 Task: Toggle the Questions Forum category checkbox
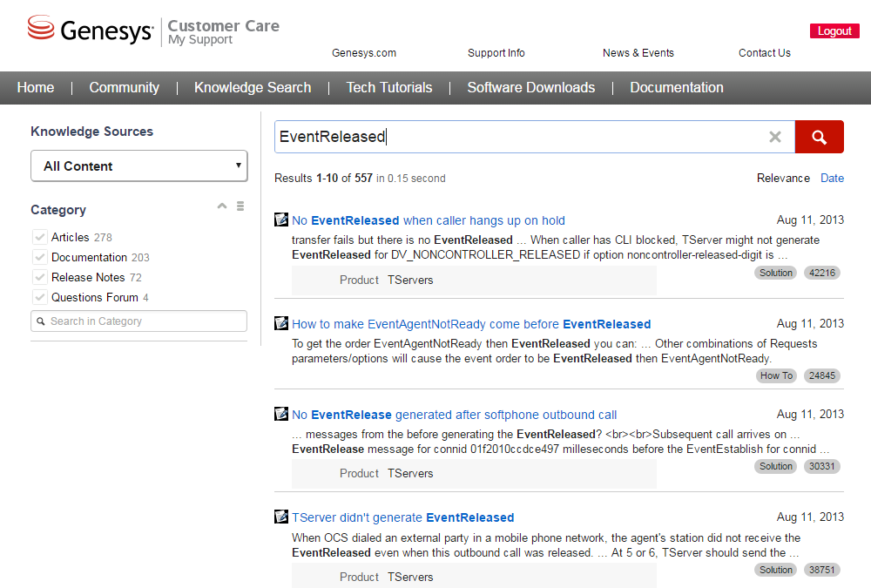39,297
